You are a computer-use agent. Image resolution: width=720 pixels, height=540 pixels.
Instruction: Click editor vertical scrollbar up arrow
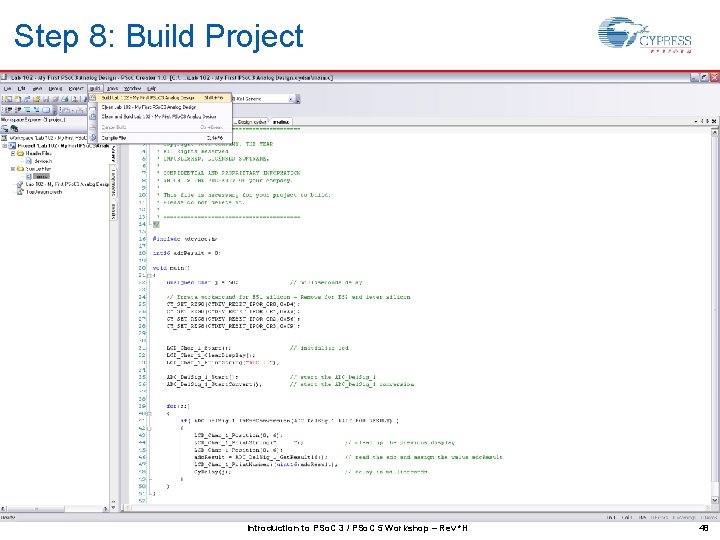[x=714, y=132]
